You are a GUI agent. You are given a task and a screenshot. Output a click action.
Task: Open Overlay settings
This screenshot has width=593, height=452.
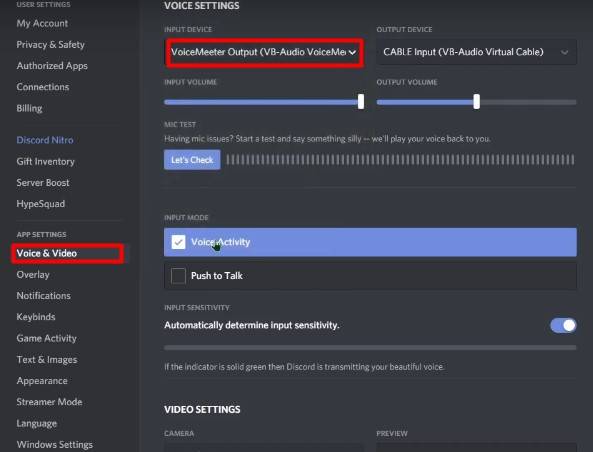point(33,275)
